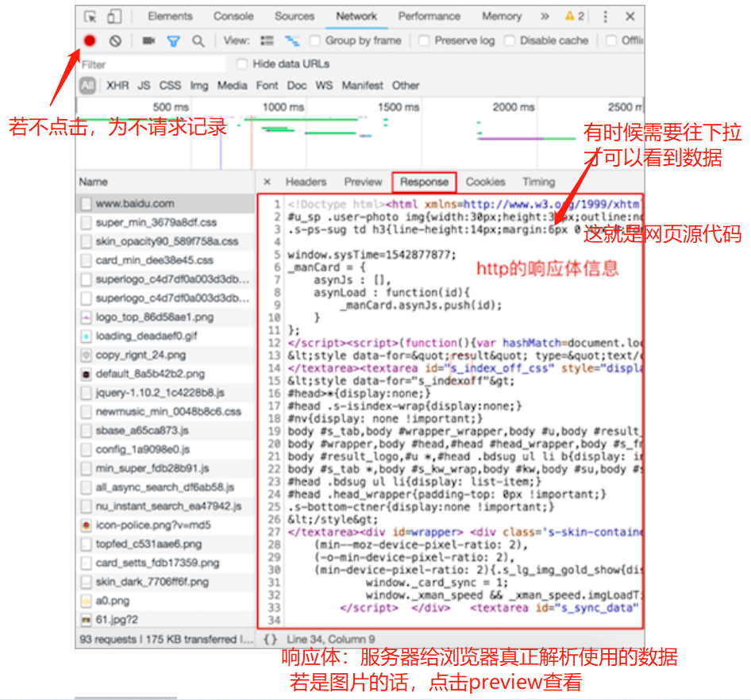Expand hidden DevTools tabs chevron
The width and height of the screenshot is (751, 700).
pyautogui.click(x=545, y=17)
